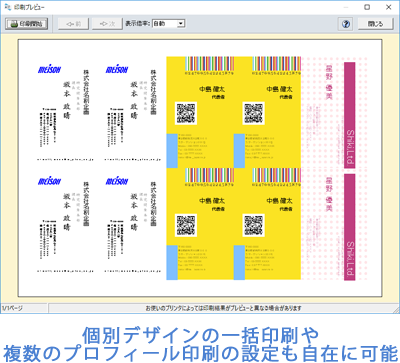This screenshot has height=363, width=400.
Task: Click the printer icon on 印刷開始 button
Action: tap(14, 24)
